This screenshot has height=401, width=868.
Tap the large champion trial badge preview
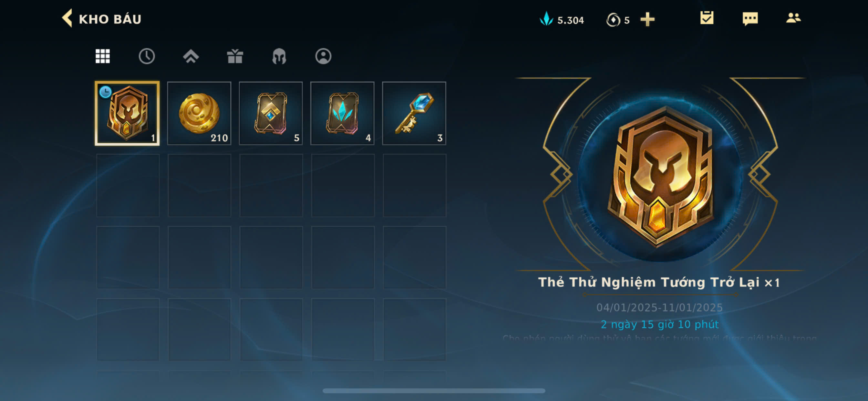[660, 175]
